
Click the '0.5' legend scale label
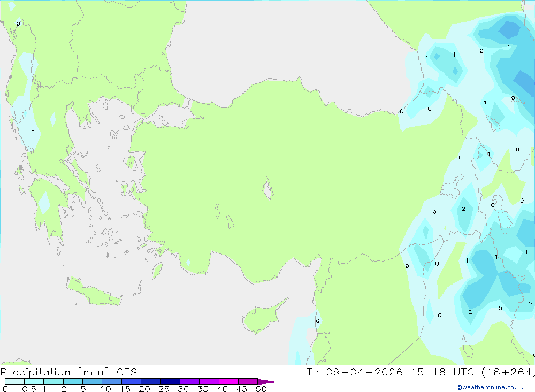29,389
